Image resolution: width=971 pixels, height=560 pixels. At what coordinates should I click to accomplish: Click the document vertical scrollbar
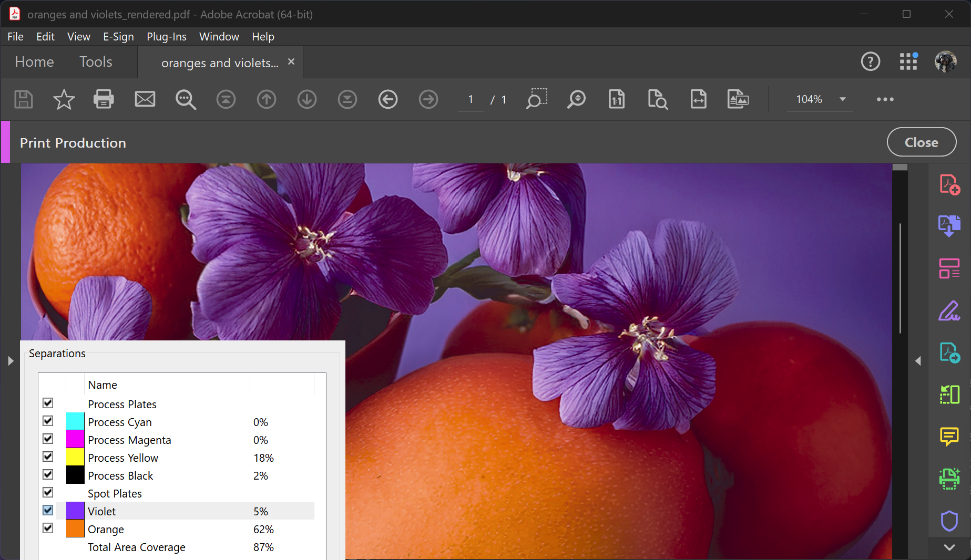[x=900, y=278]
